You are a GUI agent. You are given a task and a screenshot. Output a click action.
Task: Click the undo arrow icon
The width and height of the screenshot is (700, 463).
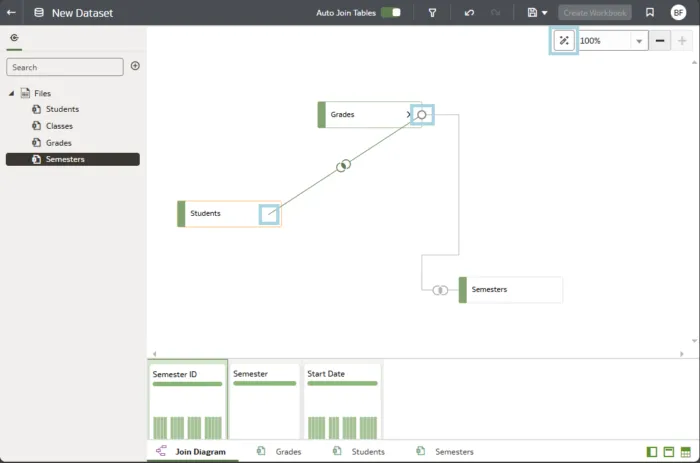470,13
